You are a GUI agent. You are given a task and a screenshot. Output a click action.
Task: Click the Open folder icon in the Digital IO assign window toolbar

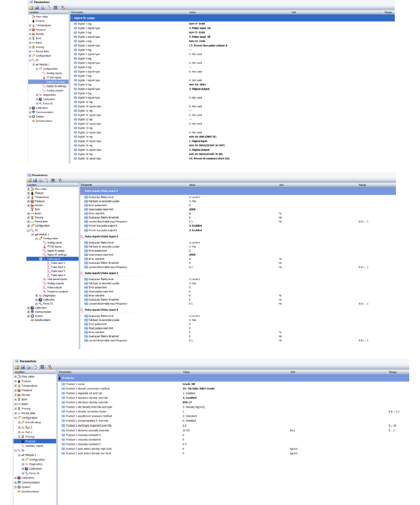31,7
